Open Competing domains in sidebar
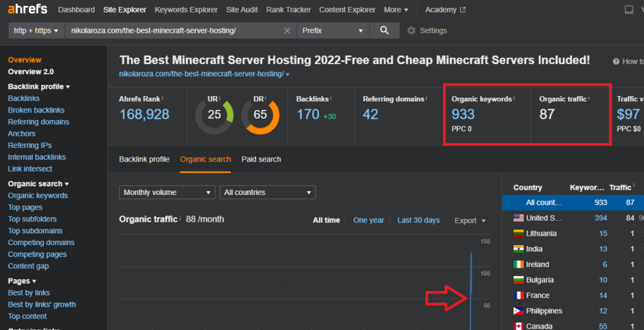Screen dimensions: 644x330 [x=41, y=243]
